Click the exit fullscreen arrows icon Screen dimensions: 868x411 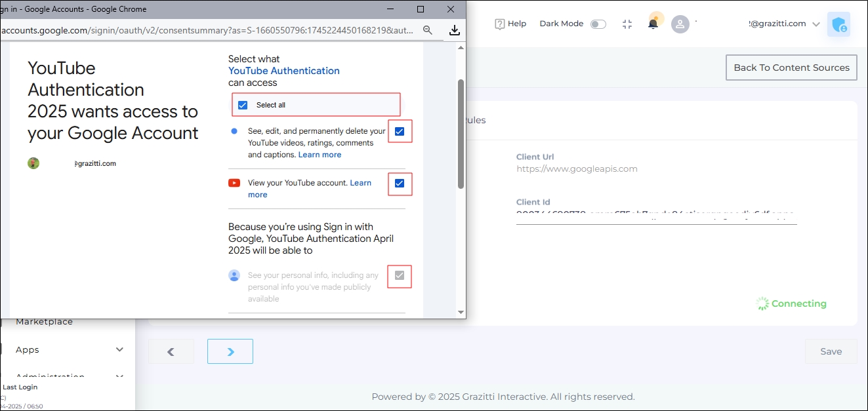click(627, 24)
